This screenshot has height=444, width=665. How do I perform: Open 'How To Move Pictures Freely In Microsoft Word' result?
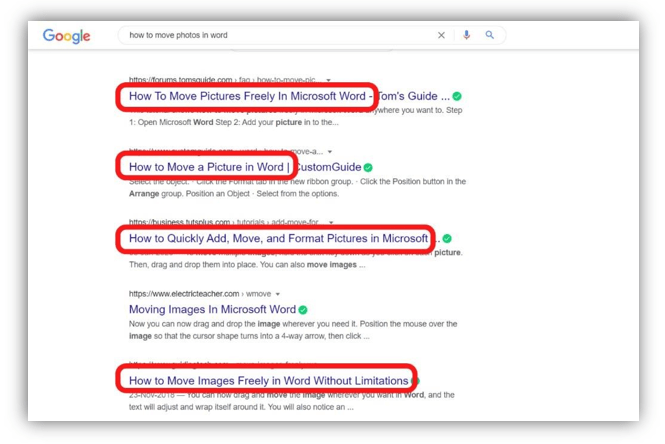(289, 96)
